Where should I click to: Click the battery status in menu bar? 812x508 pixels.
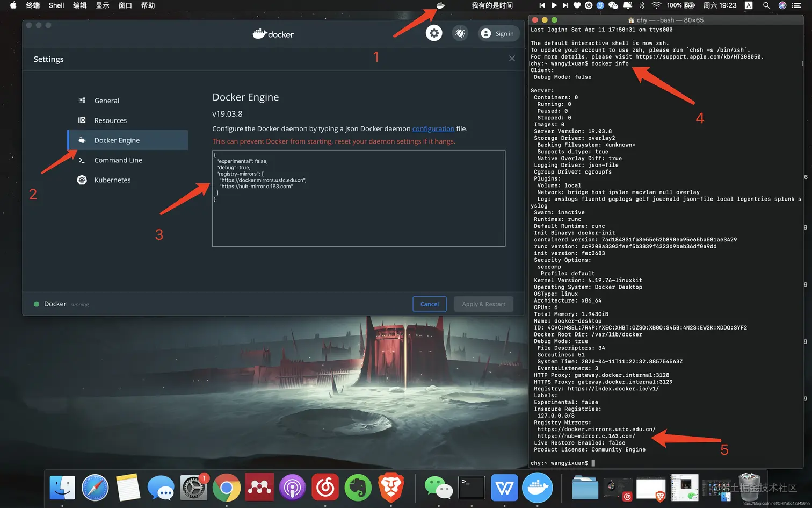[681, 5]
